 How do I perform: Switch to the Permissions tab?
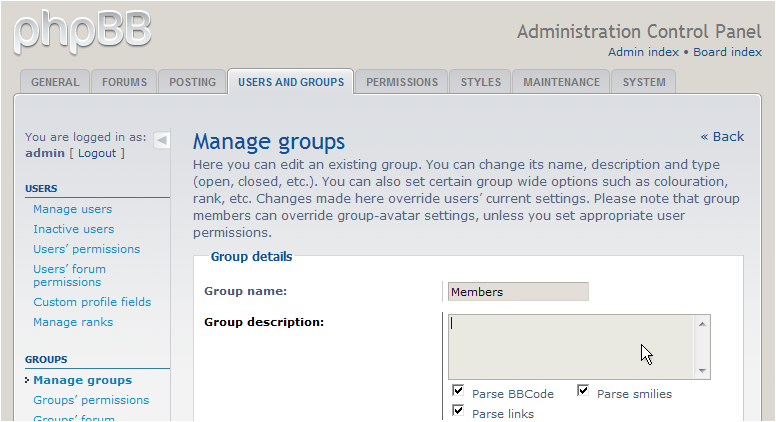[401, 82]
